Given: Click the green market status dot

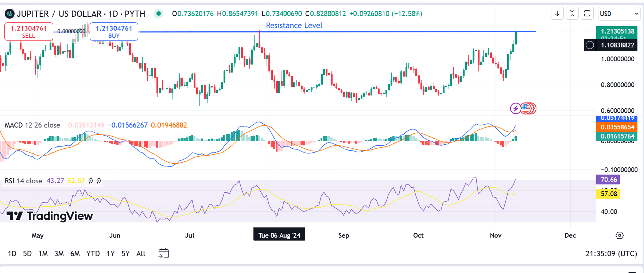Looking at the screenshot, I should 158,13.
